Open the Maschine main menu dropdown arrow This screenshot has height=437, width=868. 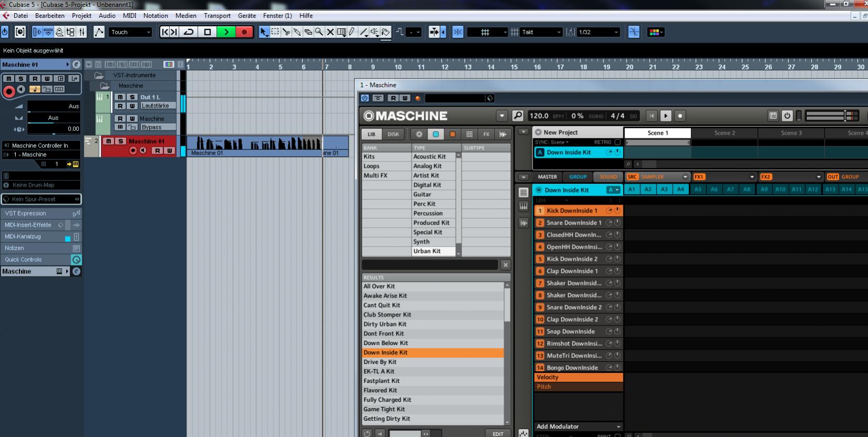pos(502,116)
